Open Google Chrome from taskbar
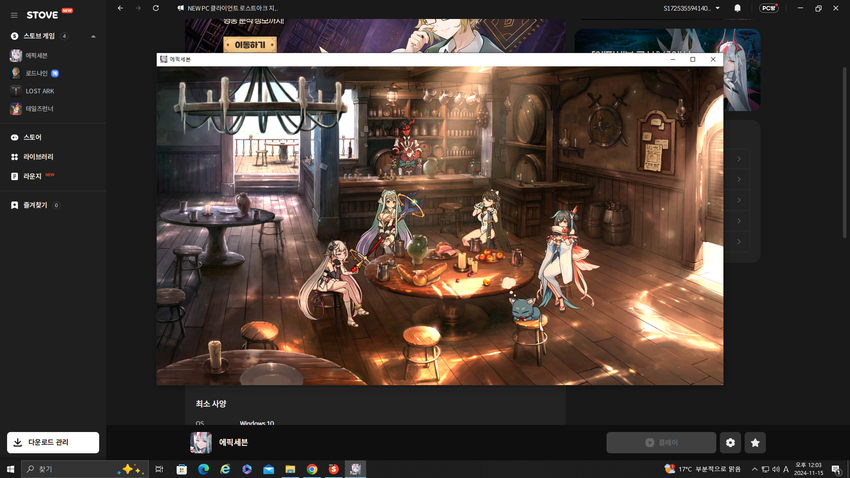850x478 pixels. (312, 469)
